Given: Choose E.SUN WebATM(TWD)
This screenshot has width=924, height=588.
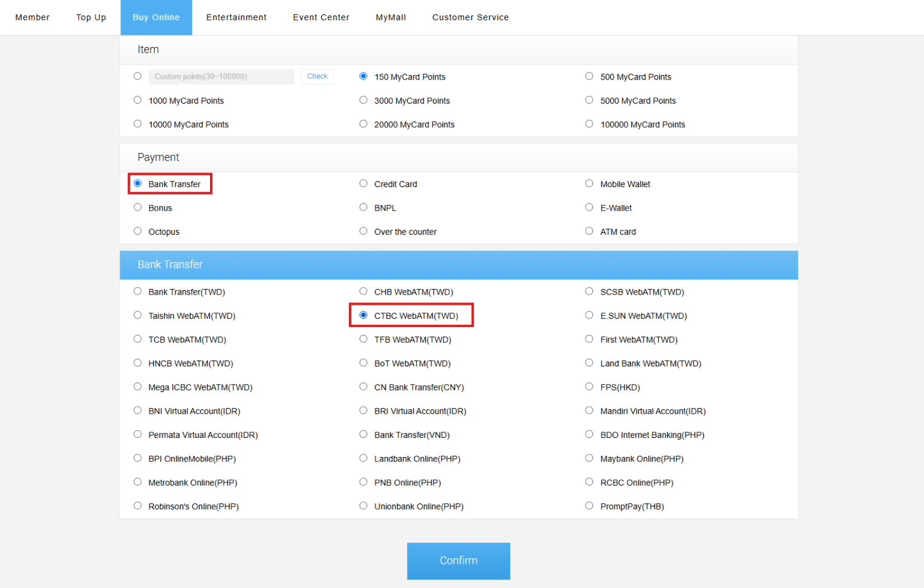Looking at the screenshot, I should coord(589,315).
